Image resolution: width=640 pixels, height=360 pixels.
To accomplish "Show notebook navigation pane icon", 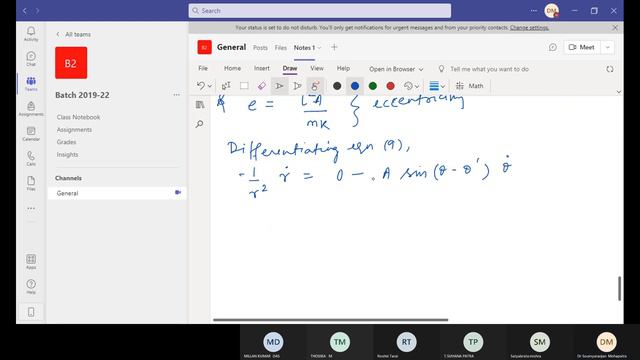I will (200, 105).
